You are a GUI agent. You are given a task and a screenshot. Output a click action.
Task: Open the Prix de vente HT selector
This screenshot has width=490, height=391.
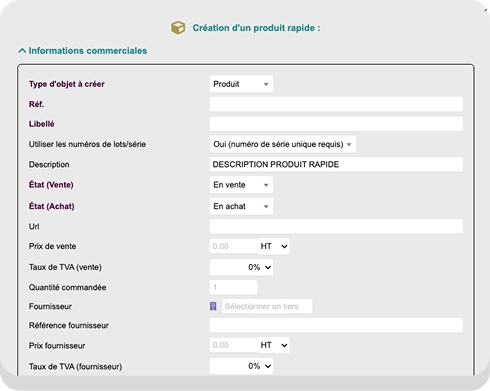pos(273,246)
